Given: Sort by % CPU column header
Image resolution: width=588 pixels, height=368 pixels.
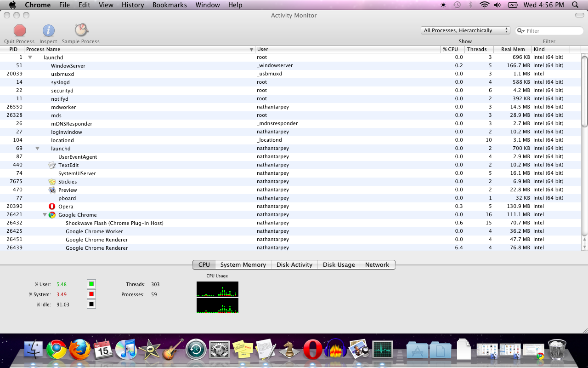Looking at the screenshot, I should point(452,49).
